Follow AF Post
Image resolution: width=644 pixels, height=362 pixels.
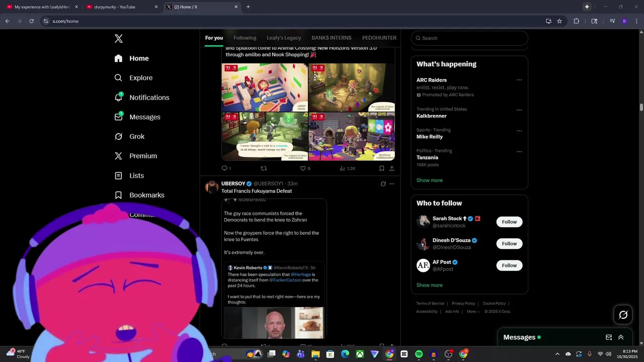509,265
